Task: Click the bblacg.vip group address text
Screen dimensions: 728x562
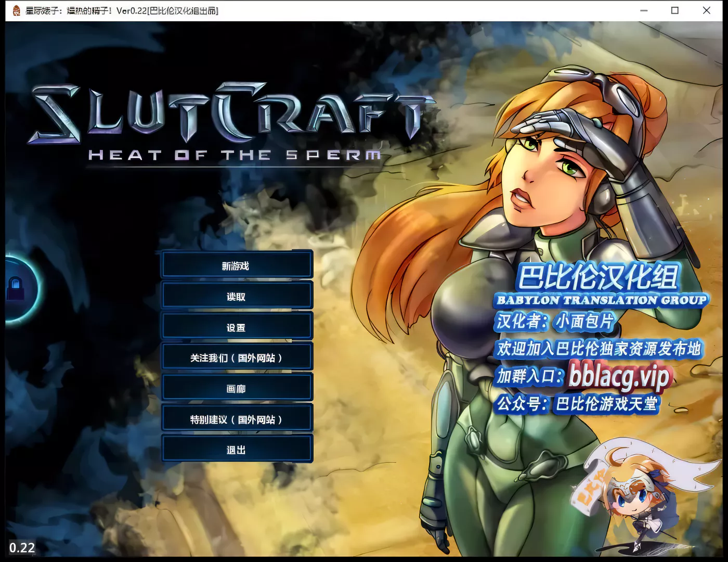Action: click(x=619, y=376)
